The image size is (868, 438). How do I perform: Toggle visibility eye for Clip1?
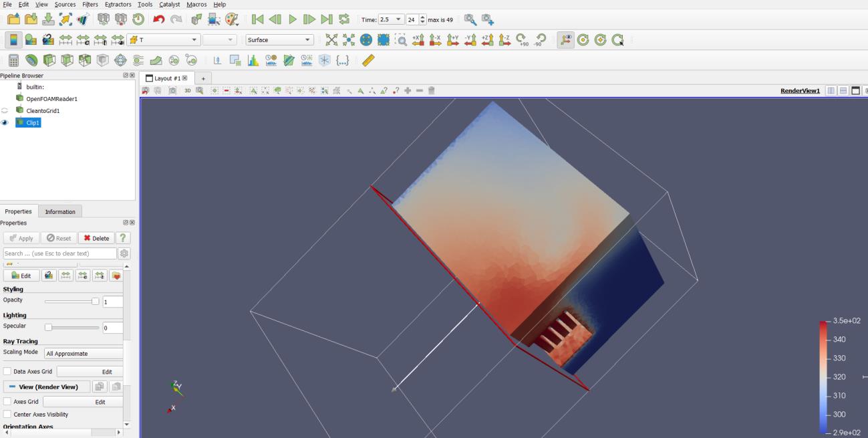coord(5,123)
